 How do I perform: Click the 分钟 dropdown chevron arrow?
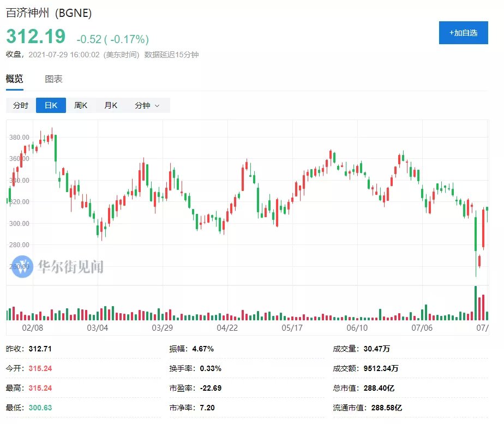157,106
